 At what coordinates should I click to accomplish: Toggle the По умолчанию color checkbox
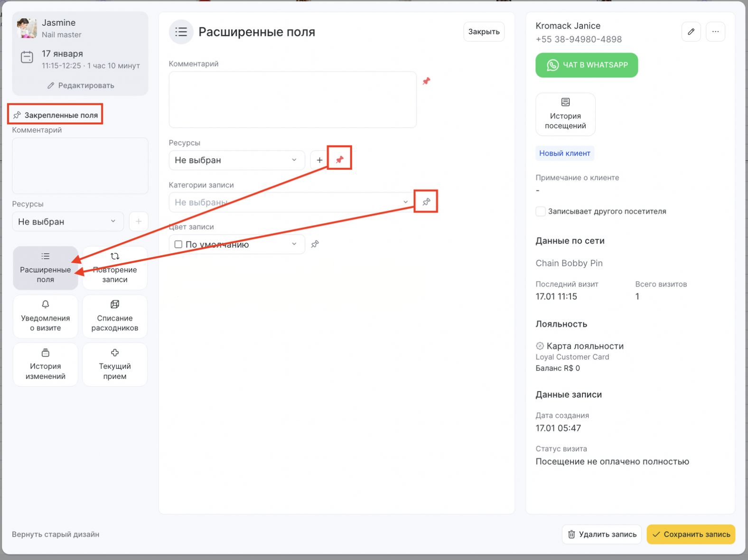[x=178, y=244]
